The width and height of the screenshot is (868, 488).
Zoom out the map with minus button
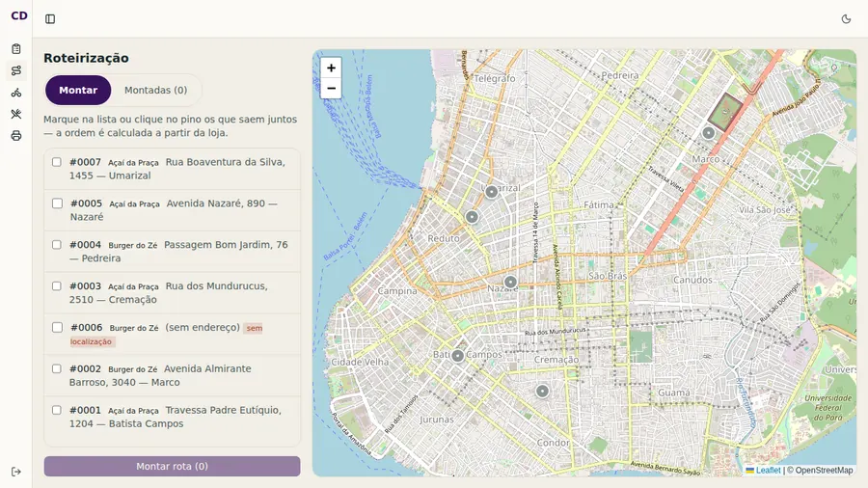coord(331,88)
